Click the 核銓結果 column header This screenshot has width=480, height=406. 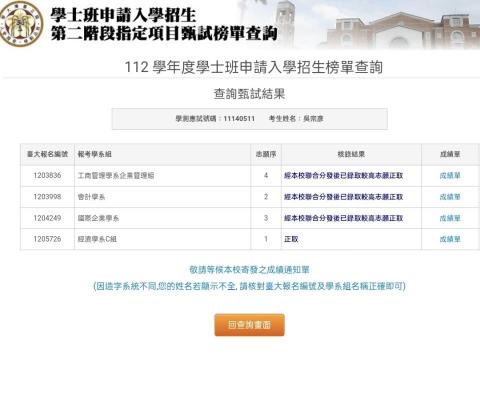(x=351, y=154)
